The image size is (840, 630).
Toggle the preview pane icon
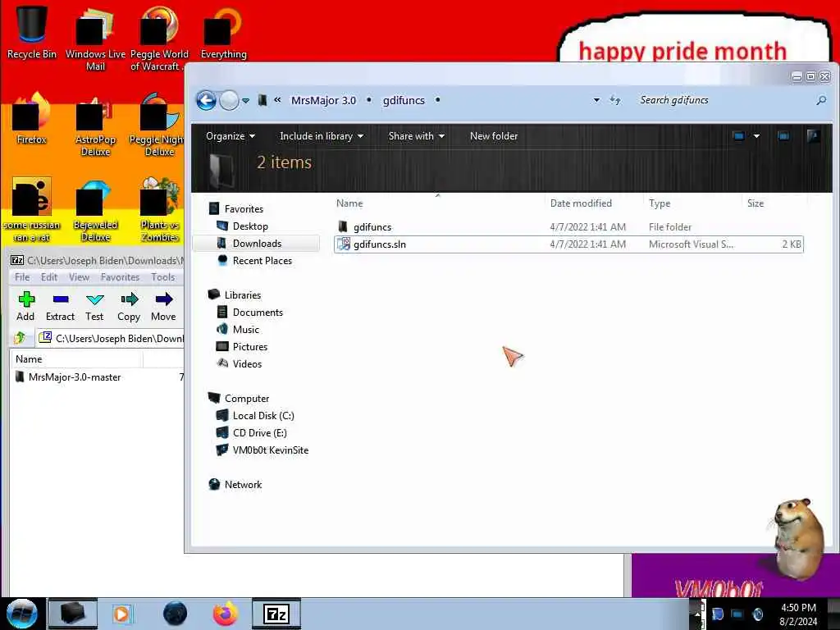point(783,136)
